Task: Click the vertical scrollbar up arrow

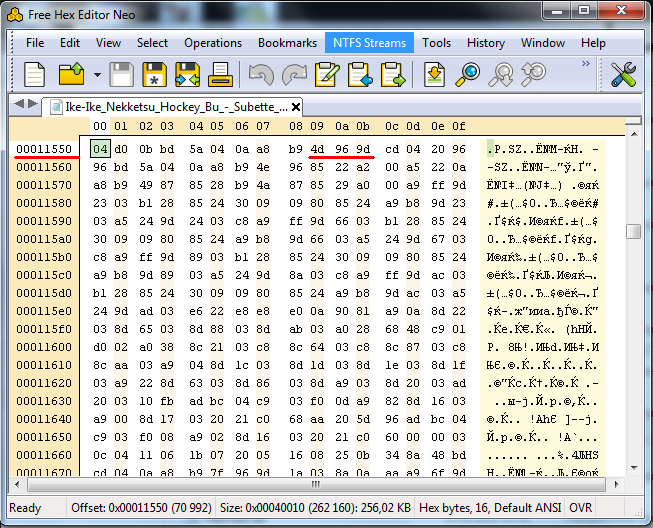Action: tap(634, 134)
